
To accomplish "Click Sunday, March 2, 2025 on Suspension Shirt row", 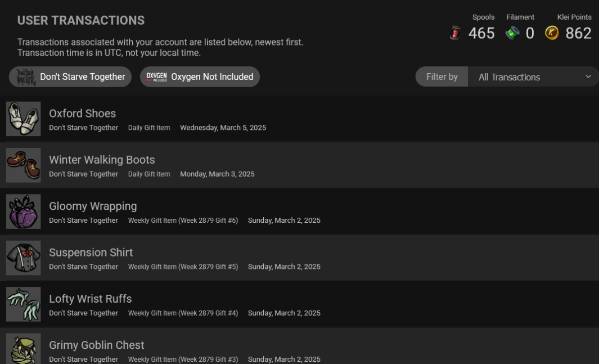I will click(x=284, y=267).
